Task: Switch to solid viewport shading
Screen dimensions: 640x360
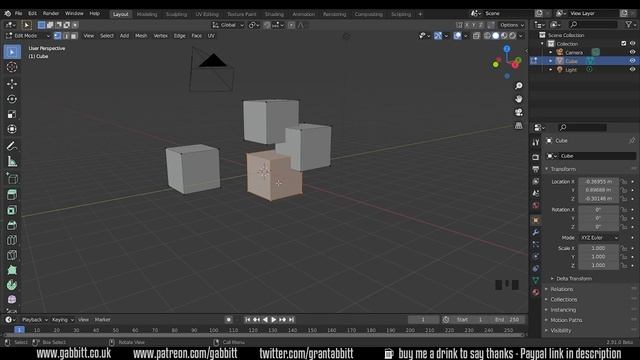Action: [496, 36]
